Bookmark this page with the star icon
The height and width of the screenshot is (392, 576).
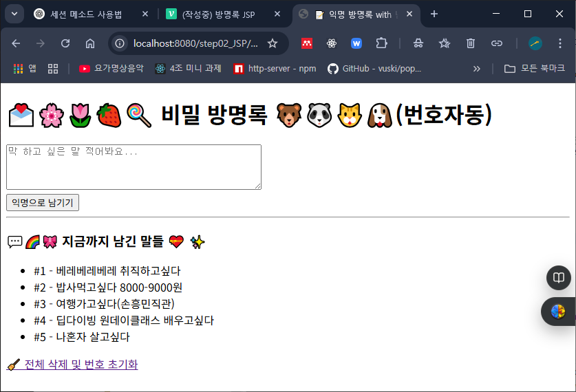[273, 43]
